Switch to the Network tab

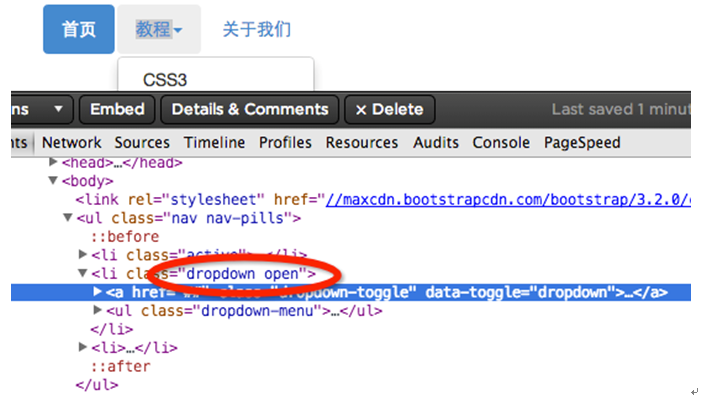pyautogui.click(x=72, y=143)
